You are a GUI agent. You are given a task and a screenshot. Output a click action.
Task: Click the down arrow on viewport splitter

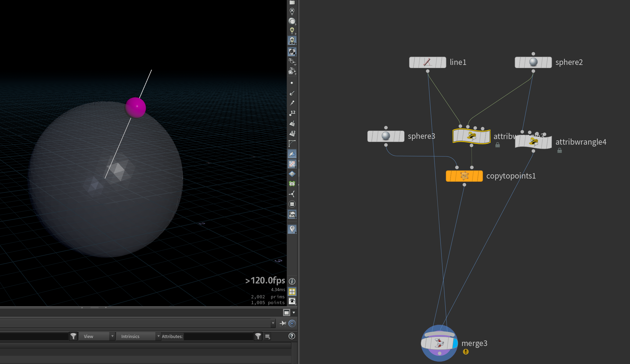(x=106, y=308)
